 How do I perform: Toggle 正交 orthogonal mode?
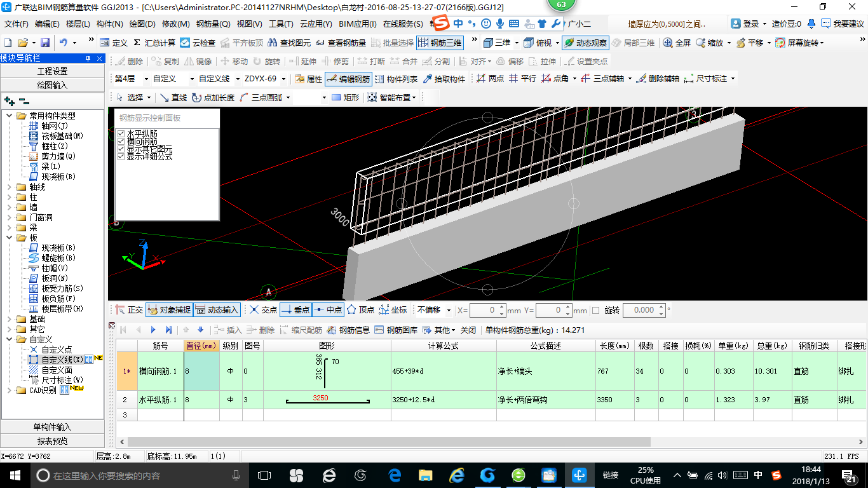click(x=130, y=310)
